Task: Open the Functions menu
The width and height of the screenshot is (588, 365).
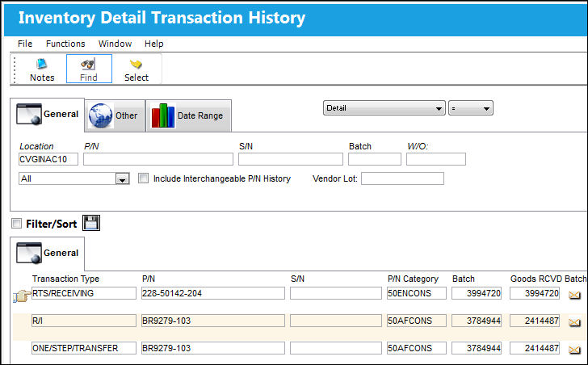Action: [x=65, y=44]
